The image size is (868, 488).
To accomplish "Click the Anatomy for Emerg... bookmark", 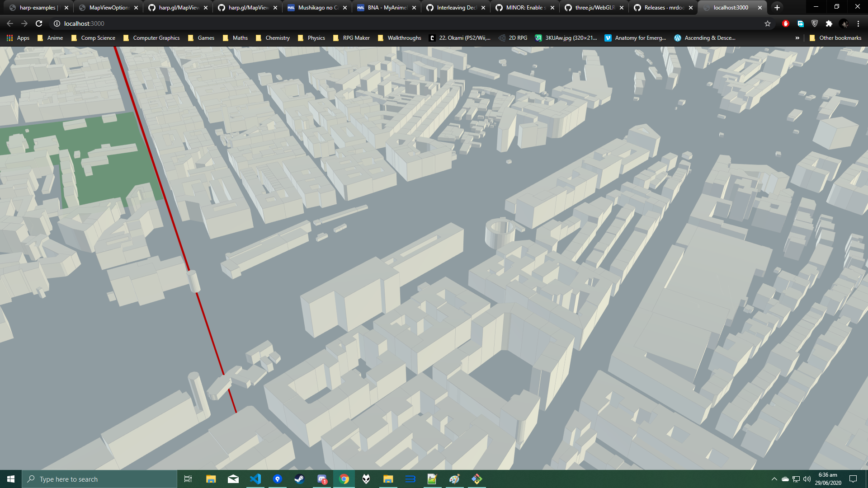I will tap(635, 38).
